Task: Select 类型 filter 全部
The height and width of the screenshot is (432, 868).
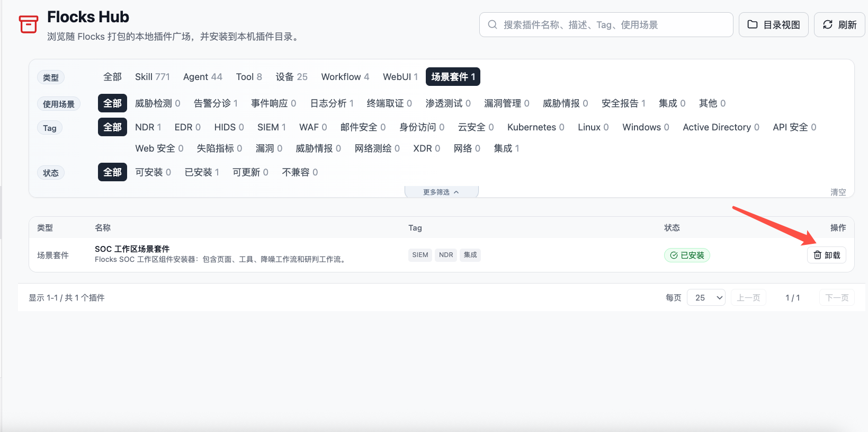Action: coord(112,77)
